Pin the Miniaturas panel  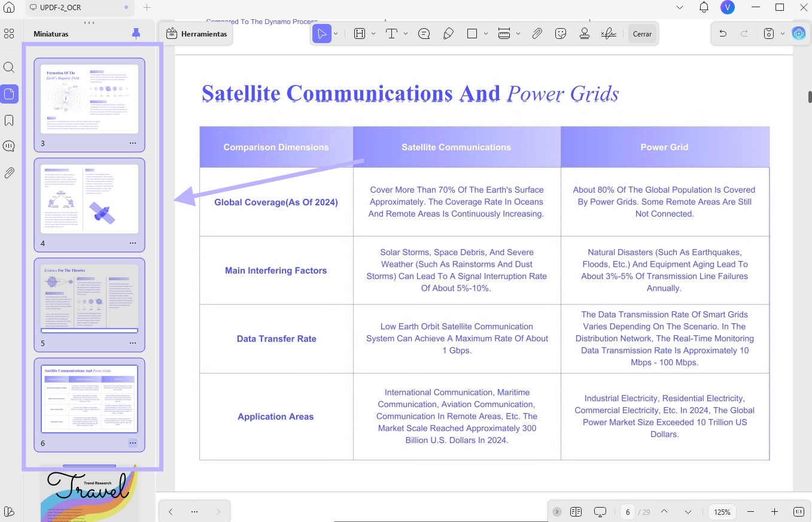136,34
